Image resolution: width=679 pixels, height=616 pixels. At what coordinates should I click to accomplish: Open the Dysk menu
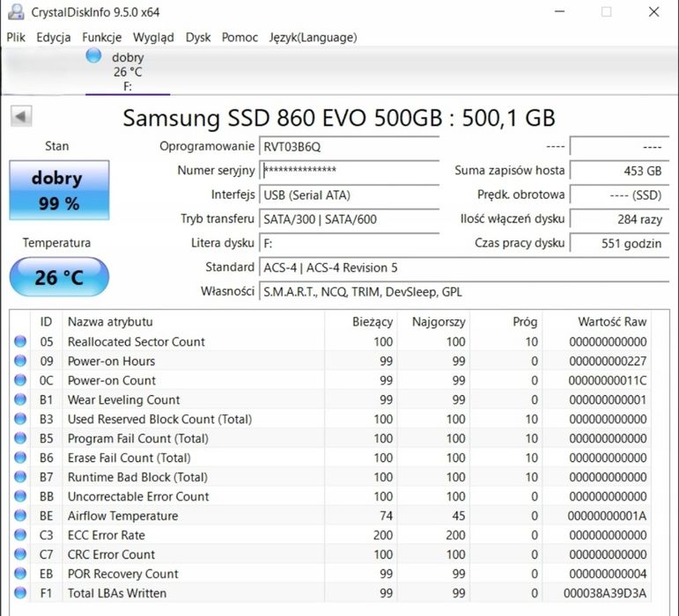(x=198, y=38)
